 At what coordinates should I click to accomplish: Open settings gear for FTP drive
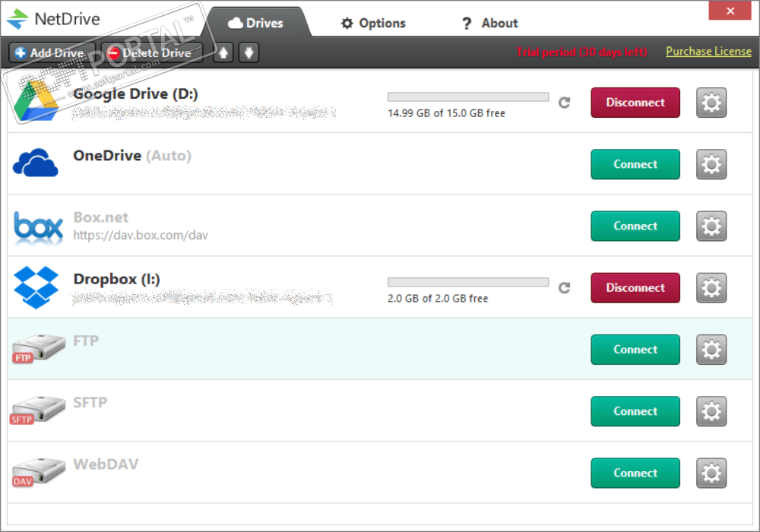point(711,350)
